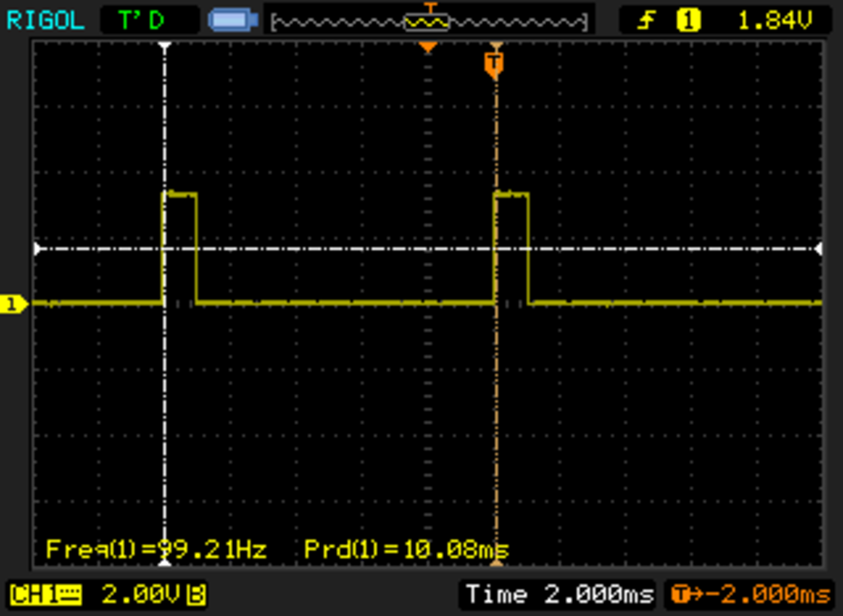
Task: Click the orange center triangle at top of grid
Action: pos(428,47)
